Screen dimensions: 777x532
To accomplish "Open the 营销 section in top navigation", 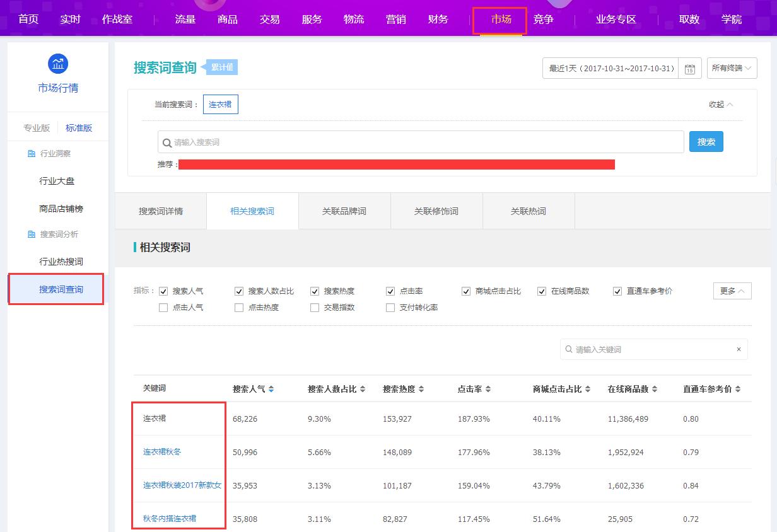I will [x=396, y=19].
